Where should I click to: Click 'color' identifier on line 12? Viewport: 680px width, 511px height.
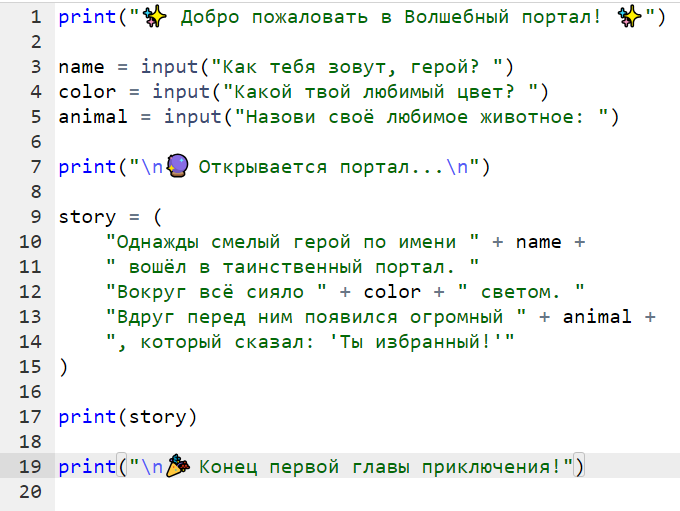click(x=392, y=292)
